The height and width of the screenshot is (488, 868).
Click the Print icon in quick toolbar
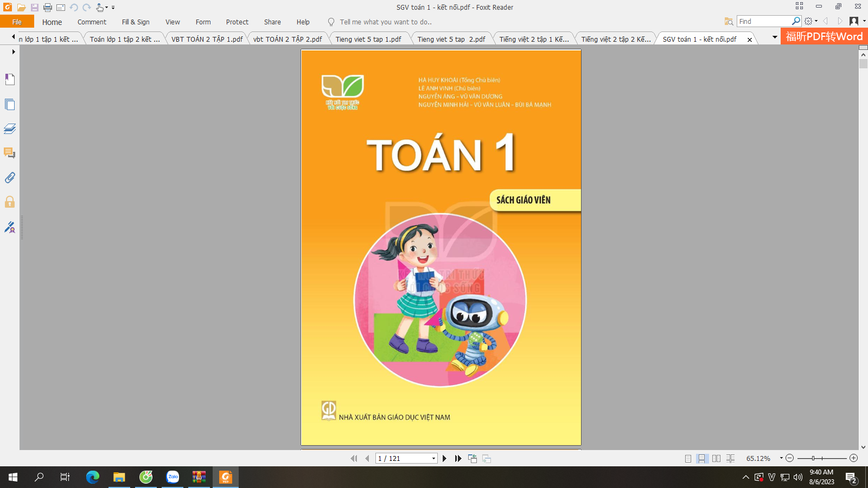[x=48, y=8]
